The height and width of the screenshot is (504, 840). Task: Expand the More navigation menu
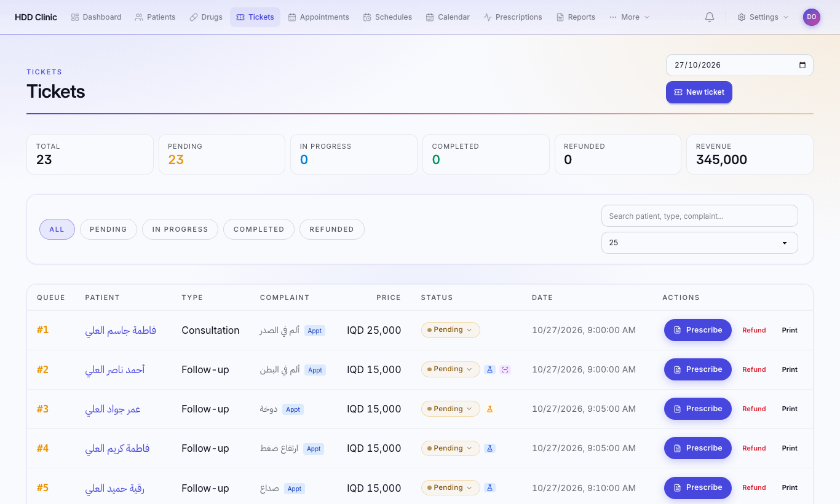(629, 17)
